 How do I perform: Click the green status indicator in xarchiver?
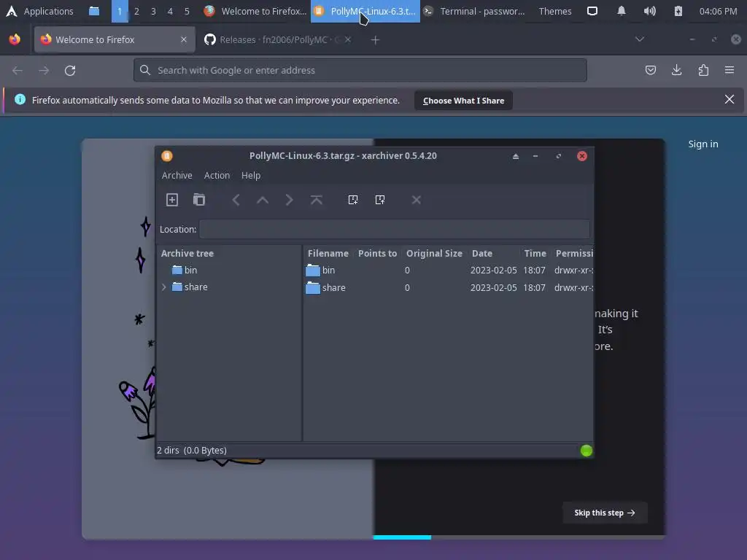tap(587, 451)
